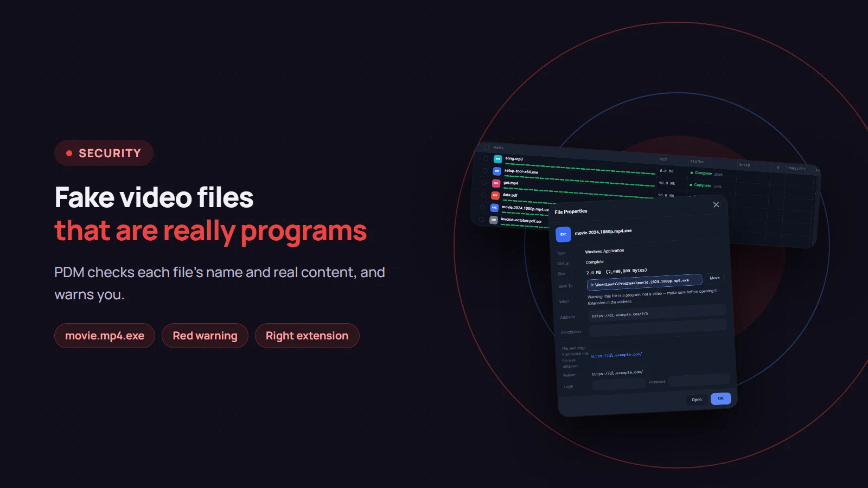Viewport: 868px width, 488px height.
Task: Close the File Properties dialog
Action: point(716,204)
